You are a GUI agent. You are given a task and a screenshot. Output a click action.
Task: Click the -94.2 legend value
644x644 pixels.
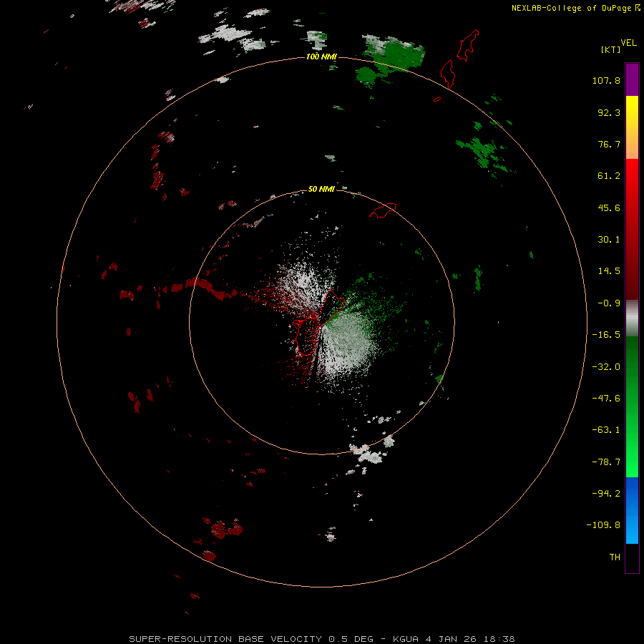tap(606, 494)
